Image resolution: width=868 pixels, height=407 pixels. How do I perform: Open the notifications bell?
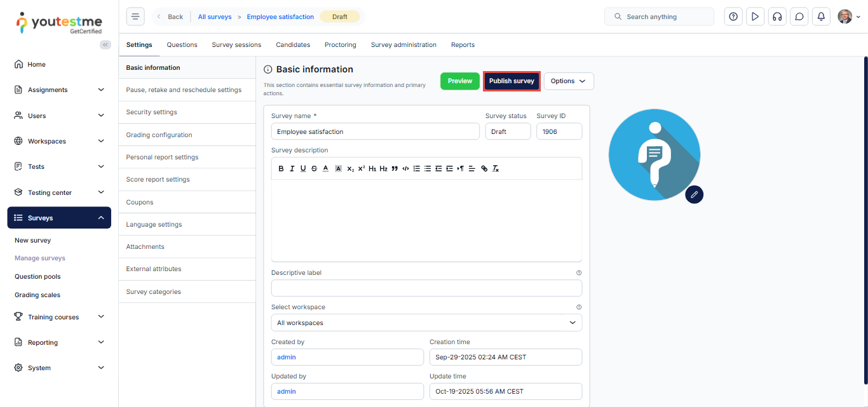pyautogui.click(x=821, y=17)
